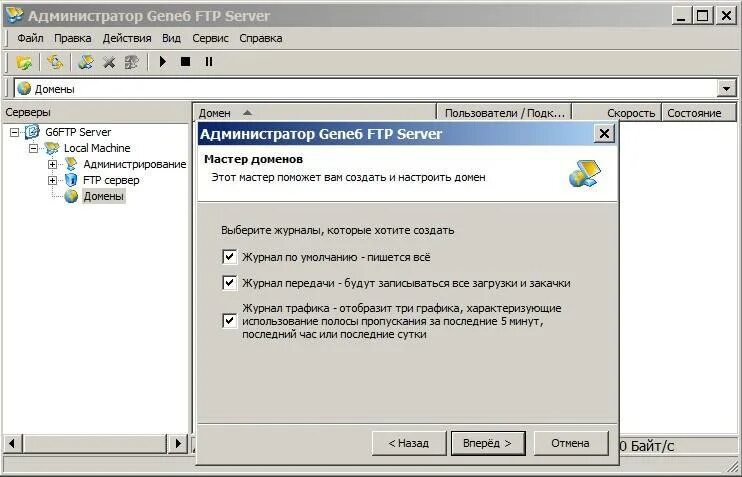Click the FTP сервер tree icon
This screenshot has height=477, width=742.
tap(71, 180)
